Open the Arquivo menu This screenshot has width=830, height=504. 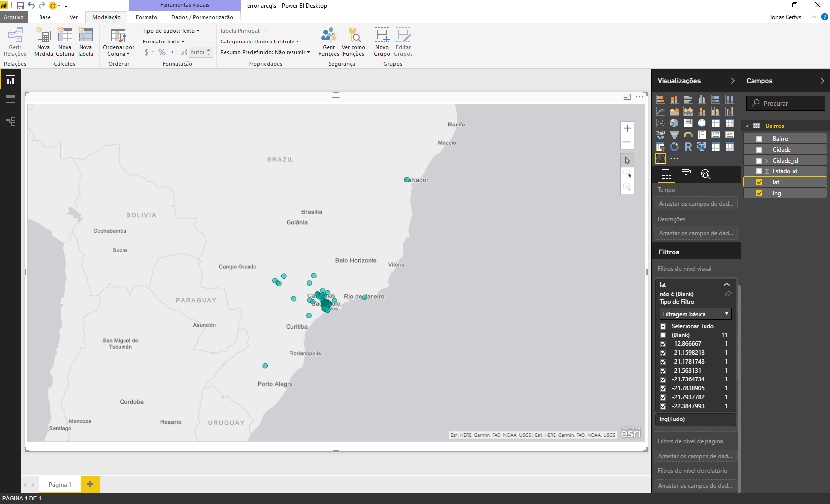click(14, 17)
